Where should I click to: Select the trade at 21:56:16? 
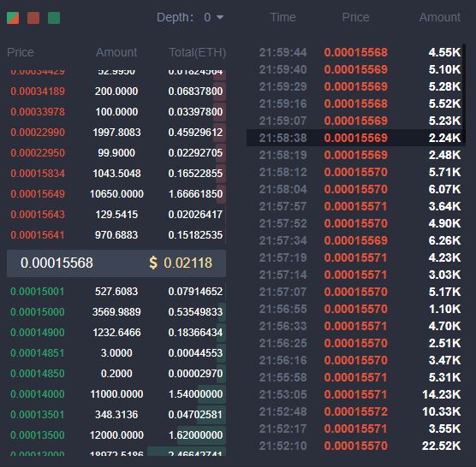(x=356, y=361)
